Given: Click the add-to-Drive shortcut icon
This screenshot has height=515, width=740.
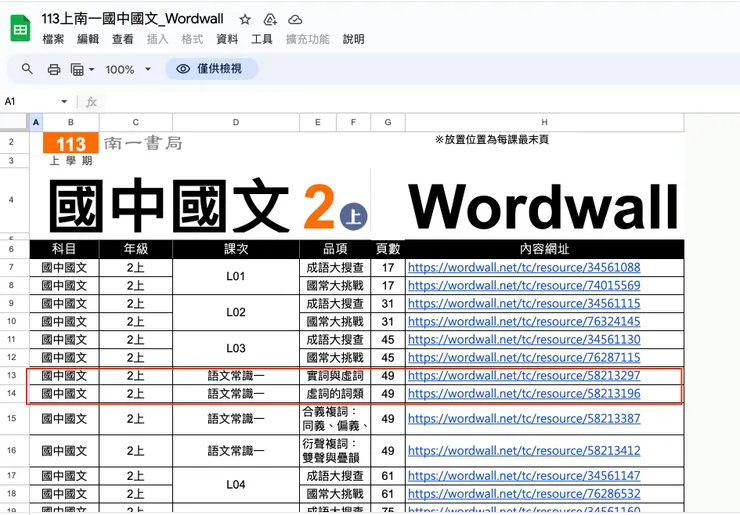Looking at the screenshot, I should (x=270, y=19).
